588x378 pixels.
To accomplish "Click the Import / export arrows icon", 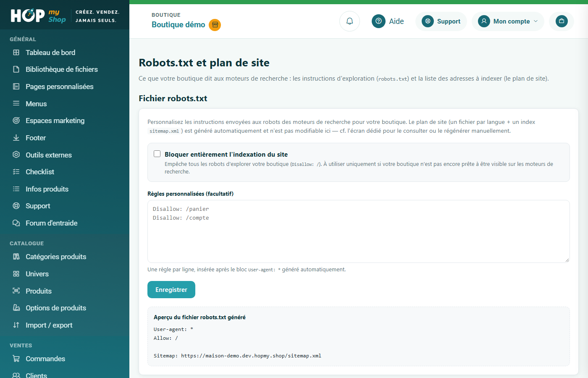I will pyautogui.click(x=16, y=325).
